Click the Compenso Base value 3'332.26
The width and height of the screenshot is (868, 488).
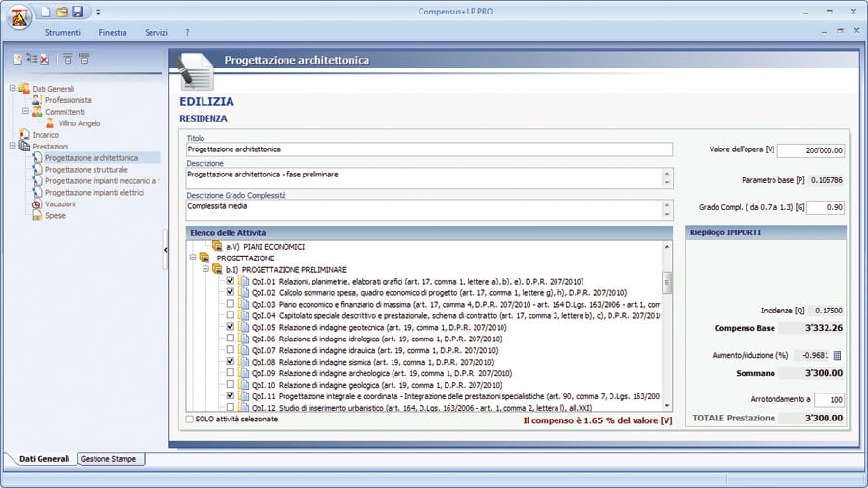click(811, 328)
